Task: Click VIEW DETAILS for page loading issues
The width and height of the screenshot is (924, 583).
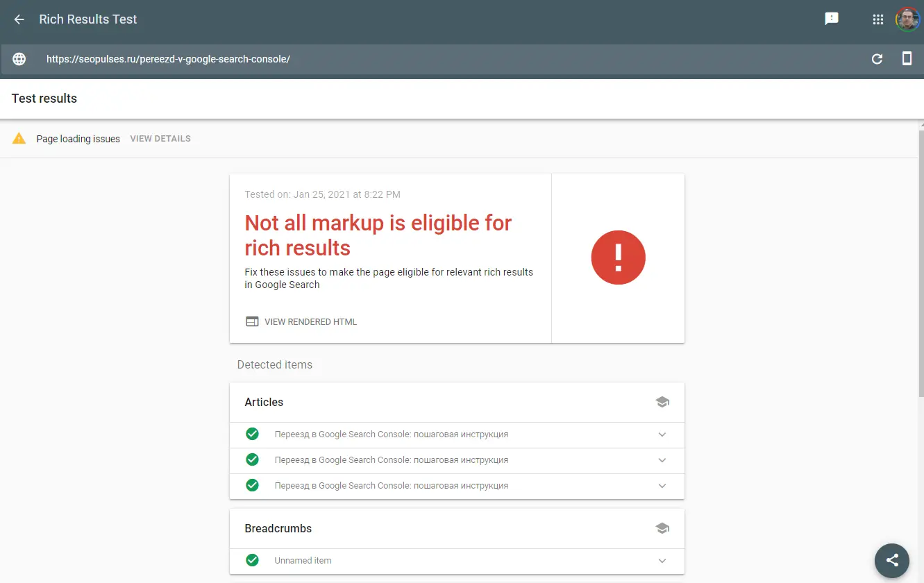Action: (x=160, y=139)
